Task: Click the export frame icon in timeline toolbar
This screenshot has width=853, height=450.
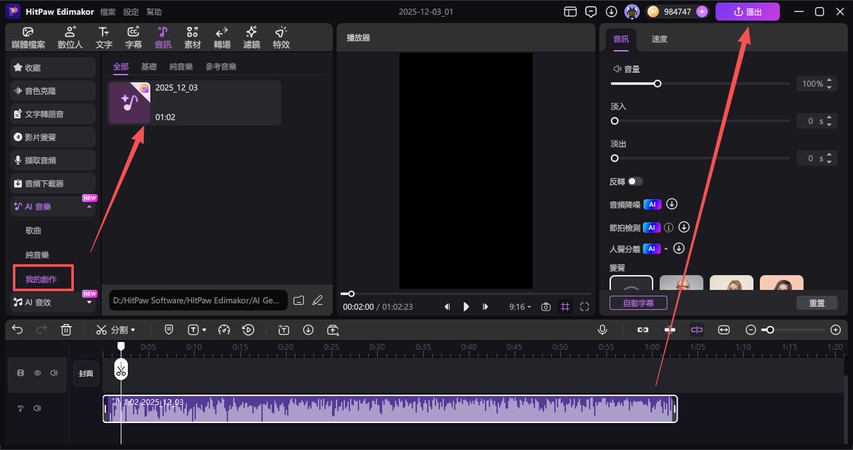Action: (332, 330)
